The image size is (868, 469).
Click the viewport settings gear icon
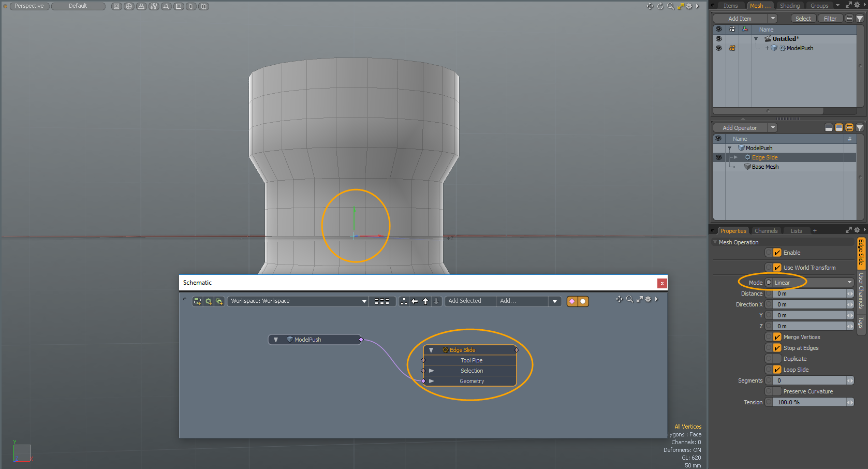click(689, 6)
